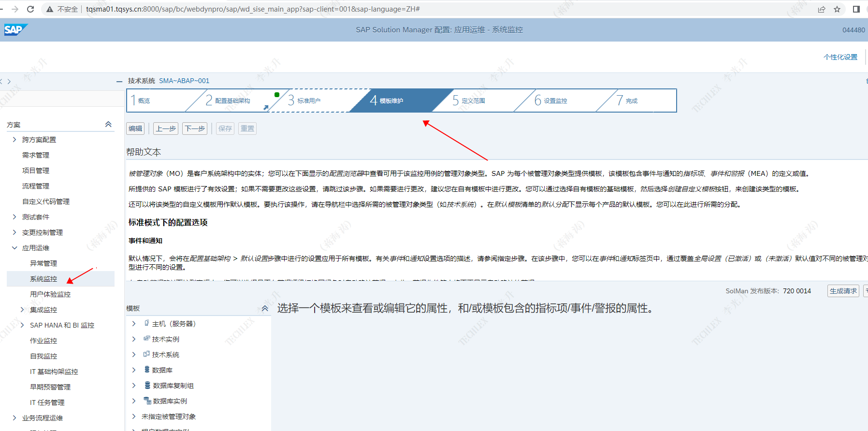Expand 集成监控 tree node
This screenshot has height=431, width=868.
(22, 310)
